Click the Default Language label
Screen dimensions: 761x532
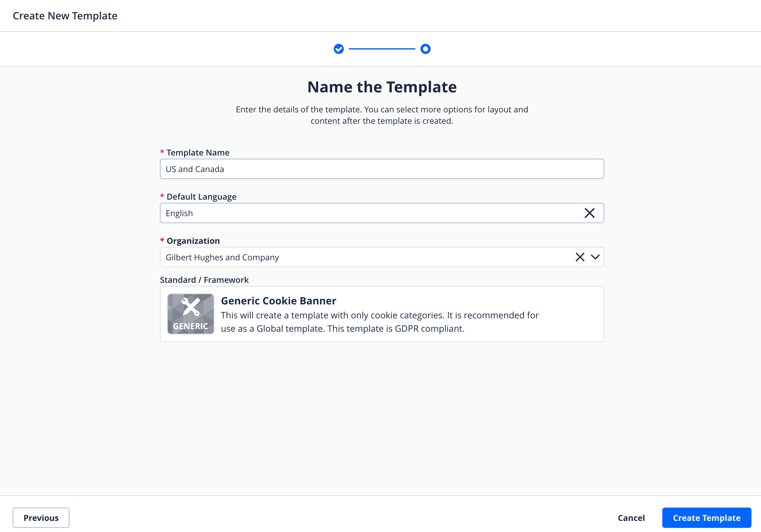pyautogui.click(x=201, y=196)
